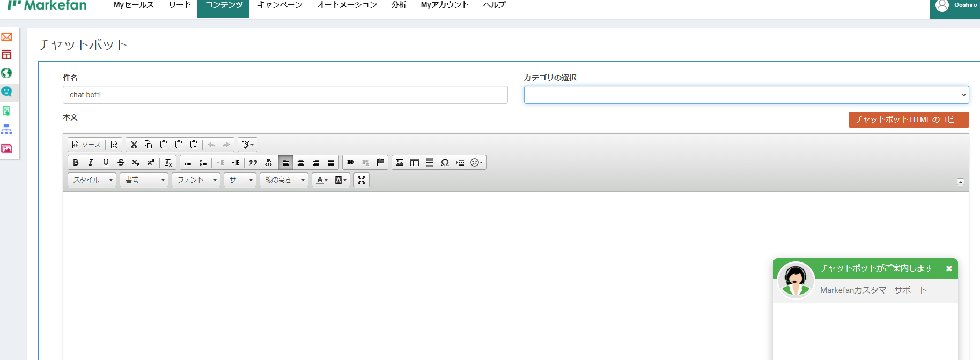Click the Redo arrow in the editor
Screen dimensions: 980x360
point(226,145)
